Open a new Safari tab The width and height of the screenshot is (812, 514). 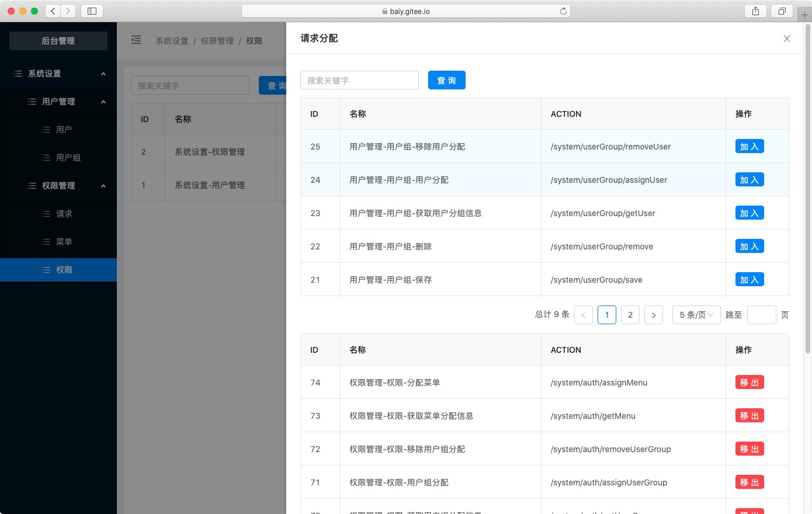tap(804, 15)
